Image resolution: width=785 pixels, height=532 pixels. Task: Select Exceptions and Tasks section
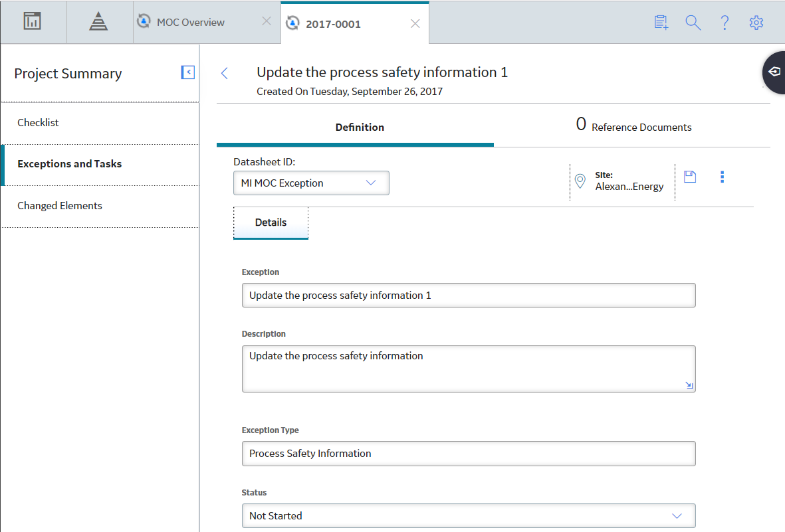pyautogui.click(x=100, y=164)
